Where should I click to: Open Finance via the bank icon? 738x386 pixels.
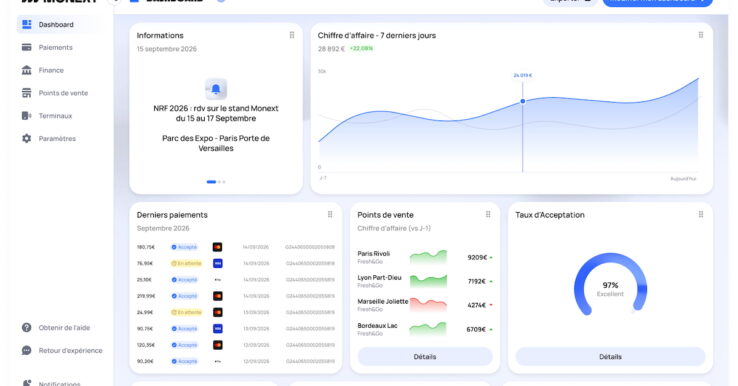[27, 70]
